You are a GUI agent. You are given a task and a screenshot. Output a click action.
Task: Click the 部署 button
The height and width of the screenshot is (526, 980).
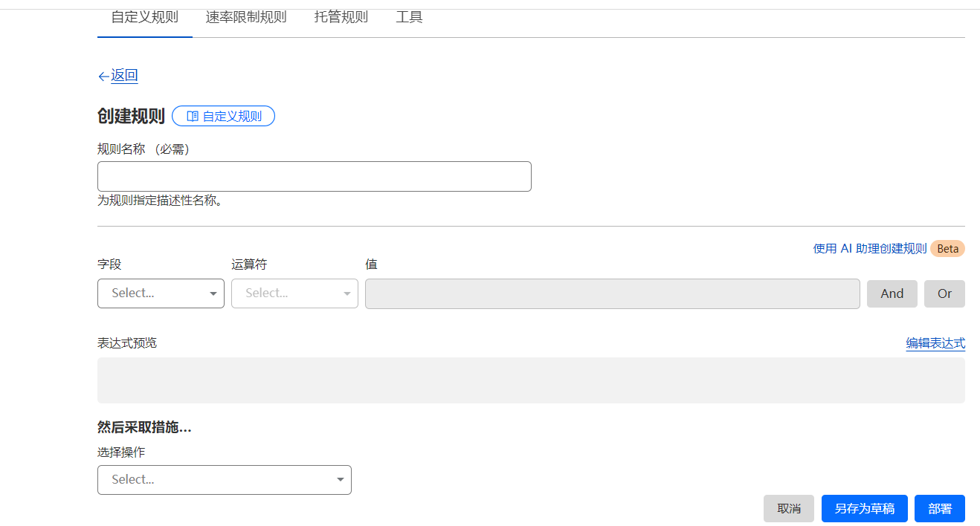tap(939, 509)
